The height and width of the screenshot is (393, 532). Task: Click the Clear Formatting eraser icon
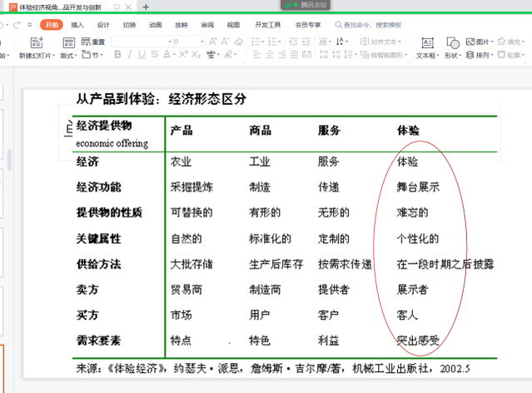(238, 41)
